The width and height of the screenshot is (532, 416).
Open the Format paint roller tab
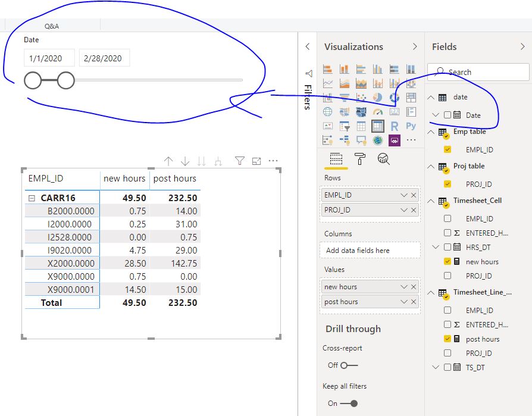[359, 159]
